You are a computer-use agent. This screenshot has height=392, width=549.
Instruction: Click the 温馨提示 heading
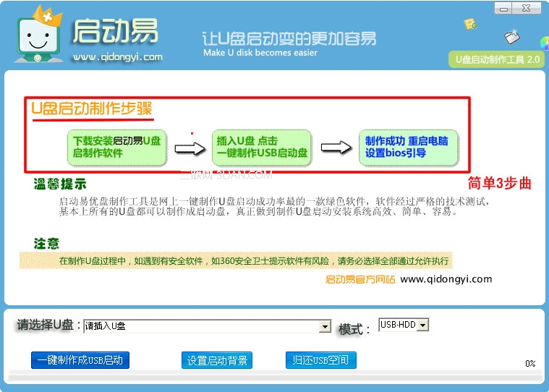[x=60, y=184]
